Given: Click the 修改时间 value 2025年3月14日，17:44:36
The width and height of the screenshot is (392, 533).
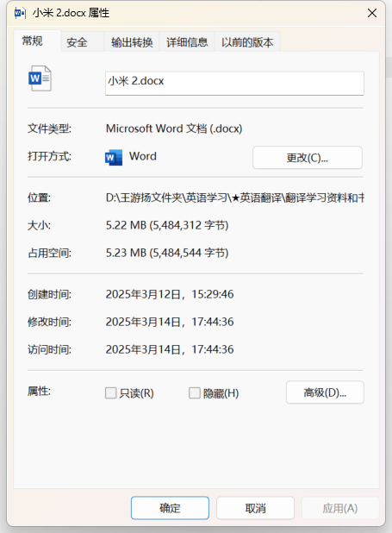Looking at the screenshot, I should pos(170,322).
